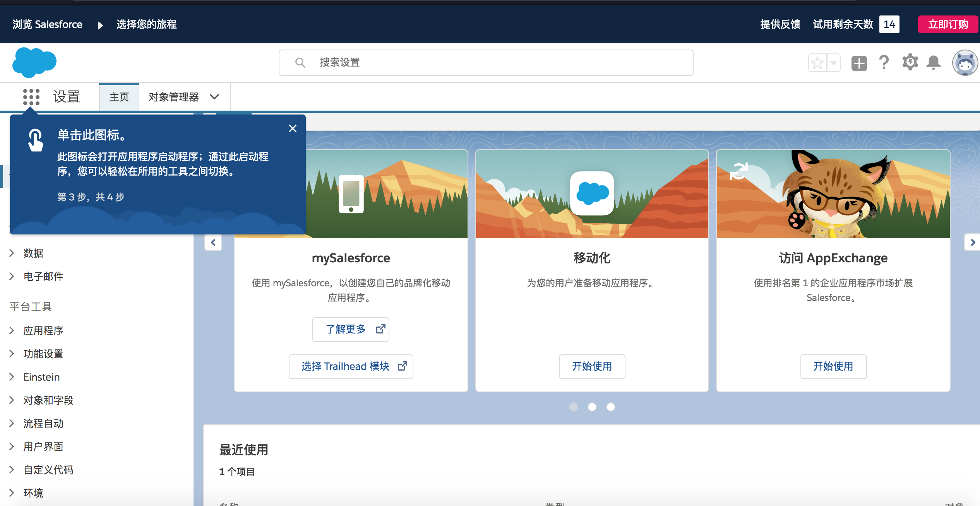Click 开始使用 on the AppExchange card
The height and width of the screenshot is (506, 980).
(833, 366)
